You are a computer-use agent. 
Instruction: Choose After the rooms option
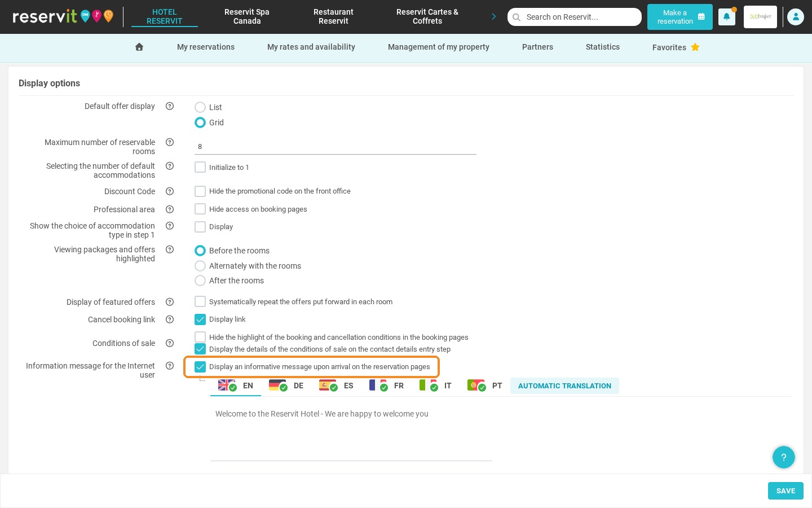[200, 281]
